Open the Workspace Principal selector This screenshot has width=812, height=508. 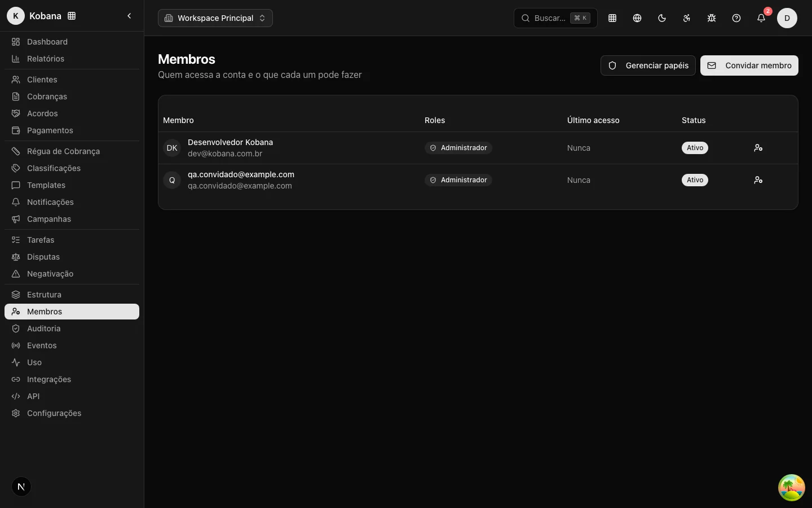pyautogui.click(x=215, y=18)
